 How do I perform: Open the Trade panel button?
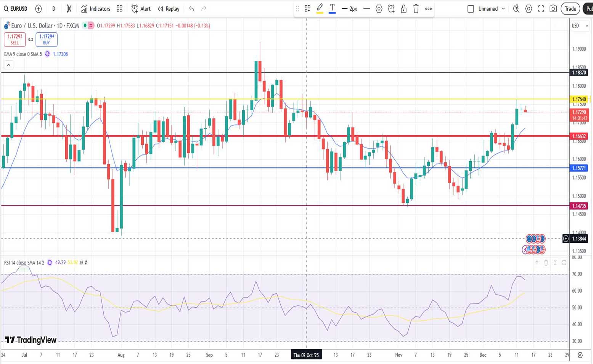coord(570,9)
